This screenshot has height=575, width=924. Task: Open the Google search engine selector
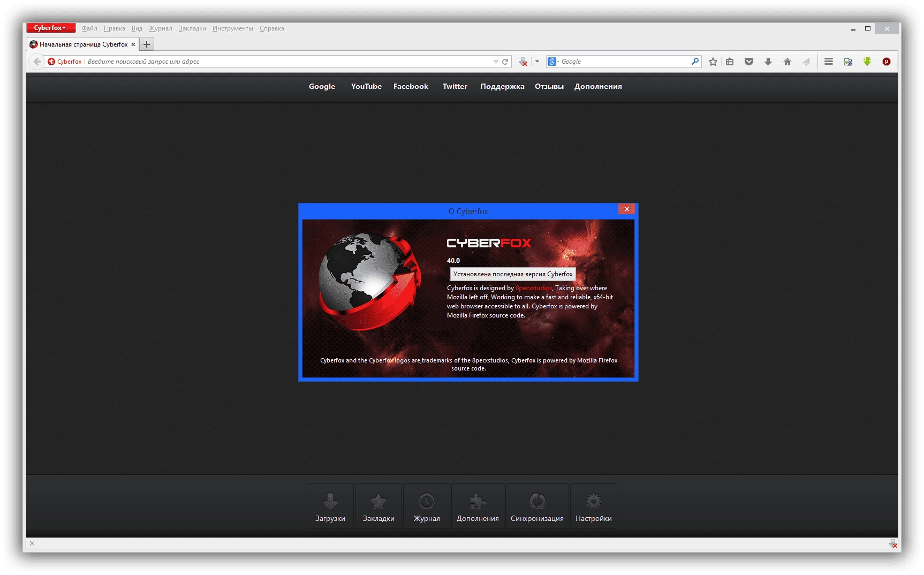point(553,62)
